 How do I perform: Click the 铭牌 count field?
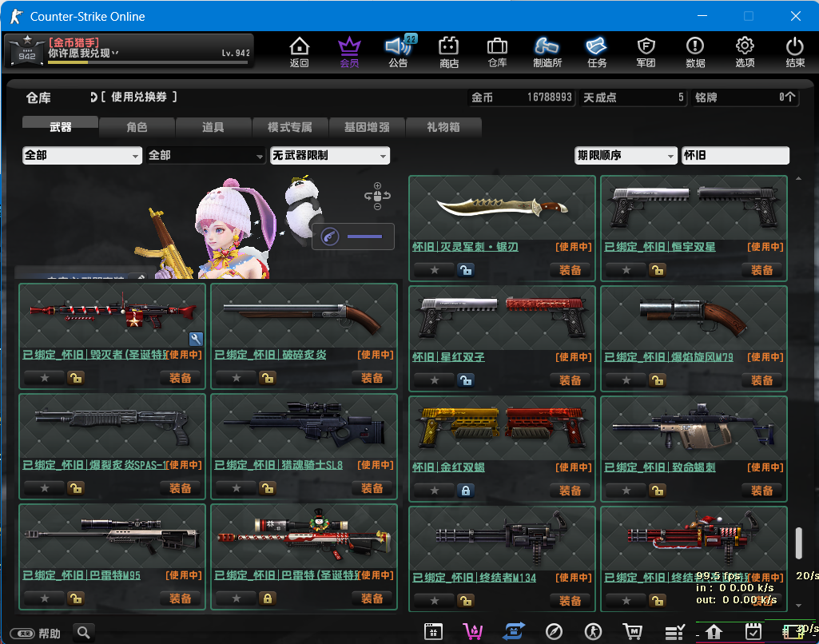point(745,97)
